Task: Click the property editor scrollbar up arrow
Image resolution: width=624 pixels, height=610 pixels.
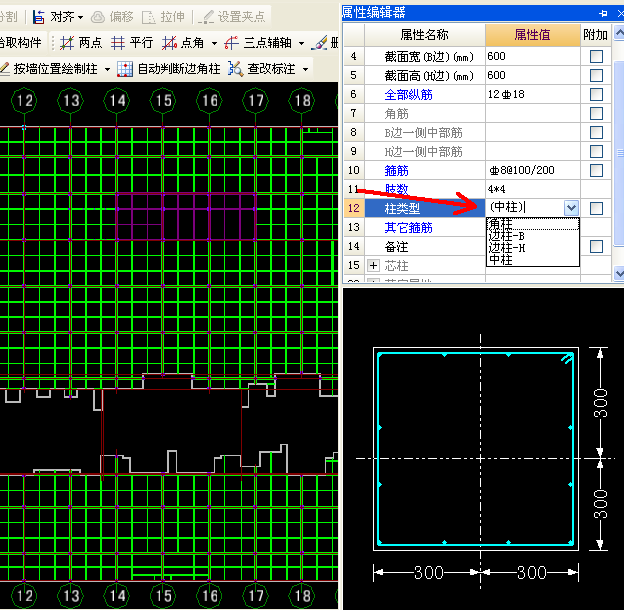Action: 618,33
